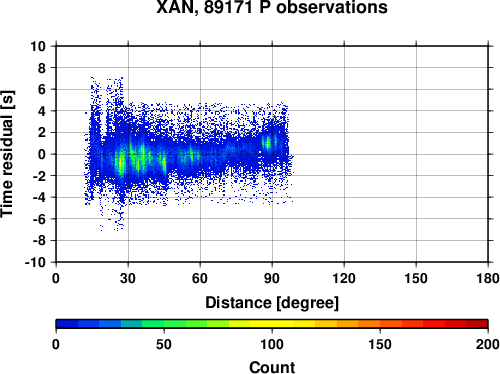Click the grid intersection at 120 degrees, 0 seconds
Image resolution: width=500 pixels, height=374 pixels.
point(344,154)
